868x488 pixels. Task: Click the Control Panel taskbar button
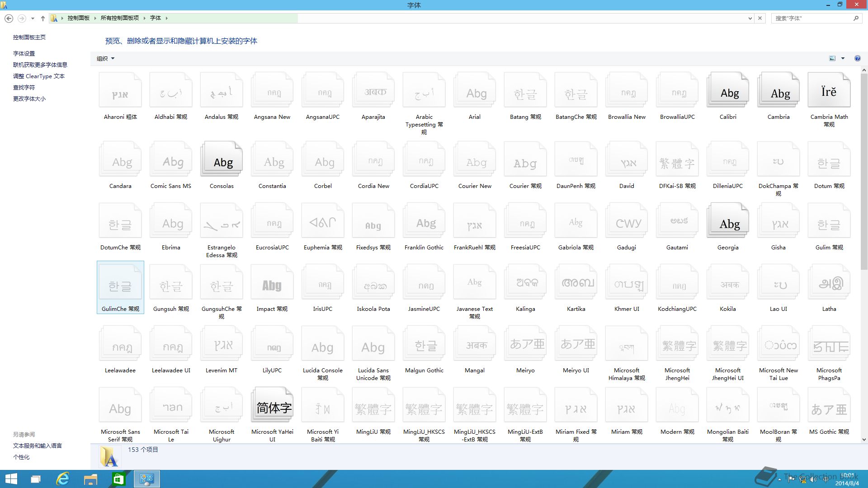[147, 479]
